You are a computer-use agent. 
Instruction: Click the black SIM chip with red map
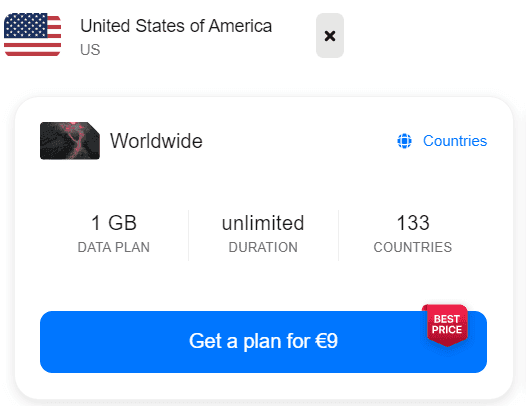tap(70, 141)
